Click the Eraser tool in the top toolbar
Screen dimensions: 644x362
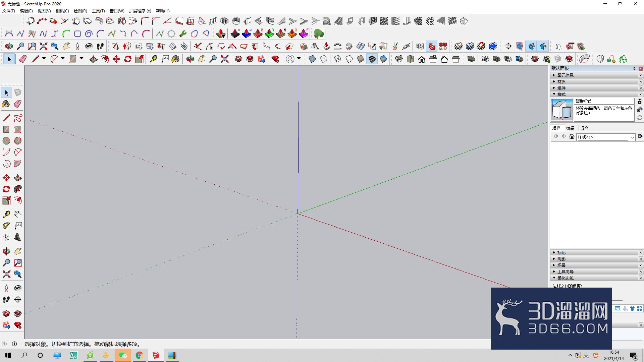point(23,59)
